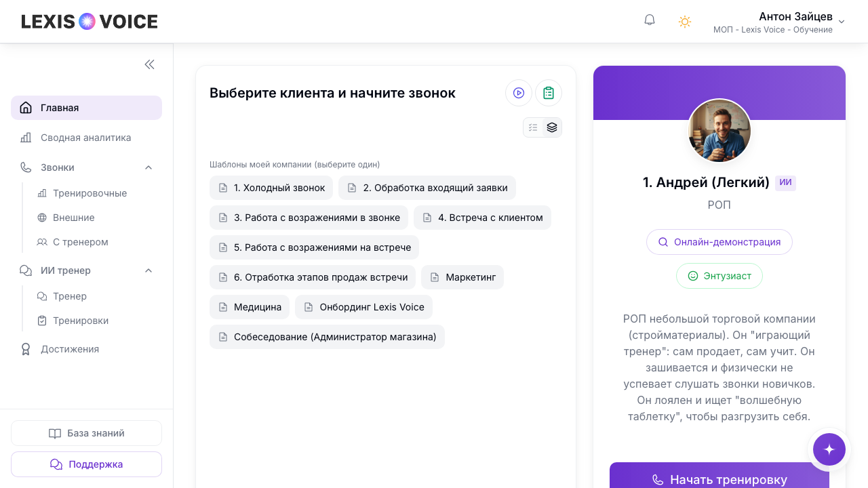Open Внешние calls
The height and width of the screenshot is (488, 868).
click(x=73, y=218)
